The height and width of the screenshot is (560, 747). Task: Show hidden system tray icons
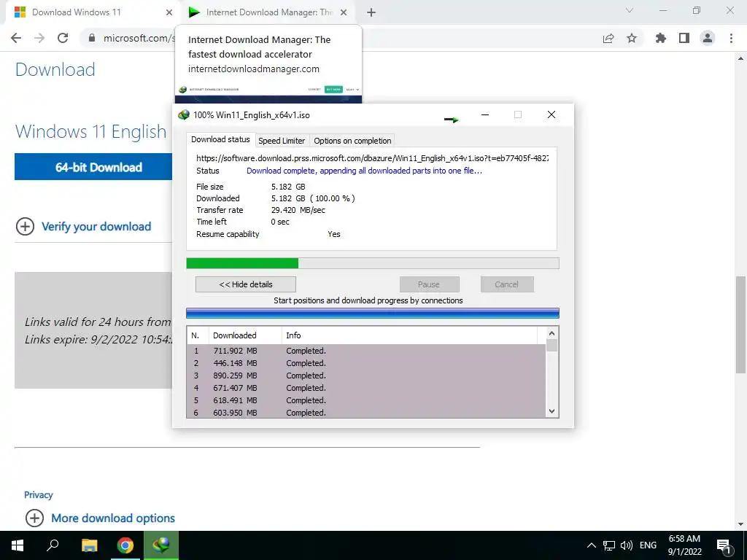click(x=591, y=545)
